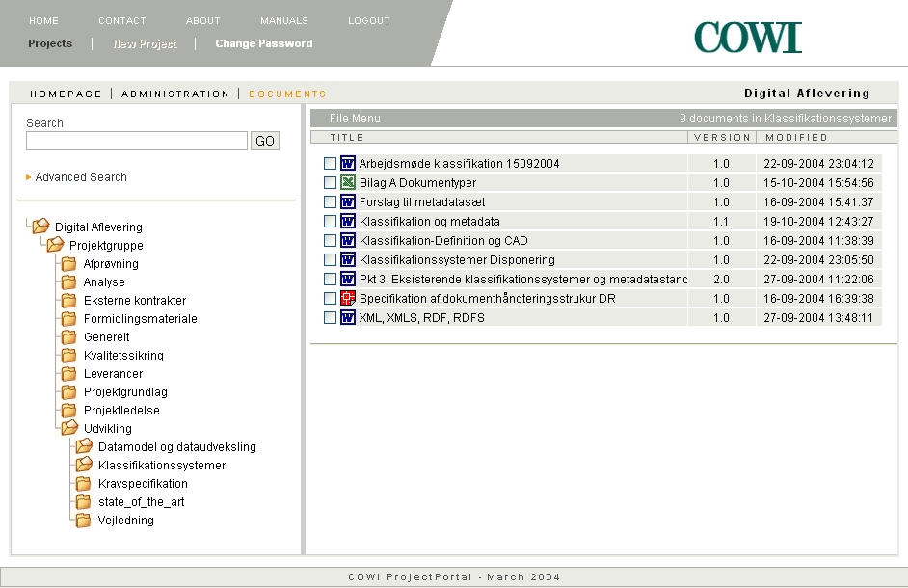Screen dimensions: 908x588
Task: Click the folder icon next to Leverancer
Action: (x=68, y=374)
